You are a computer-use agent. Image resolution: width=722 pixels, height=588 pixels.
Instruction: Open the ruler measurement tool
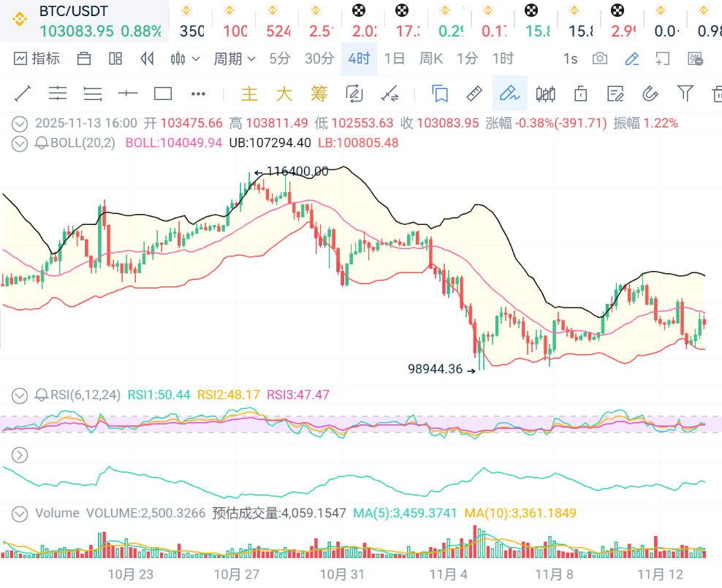(474, 93)
